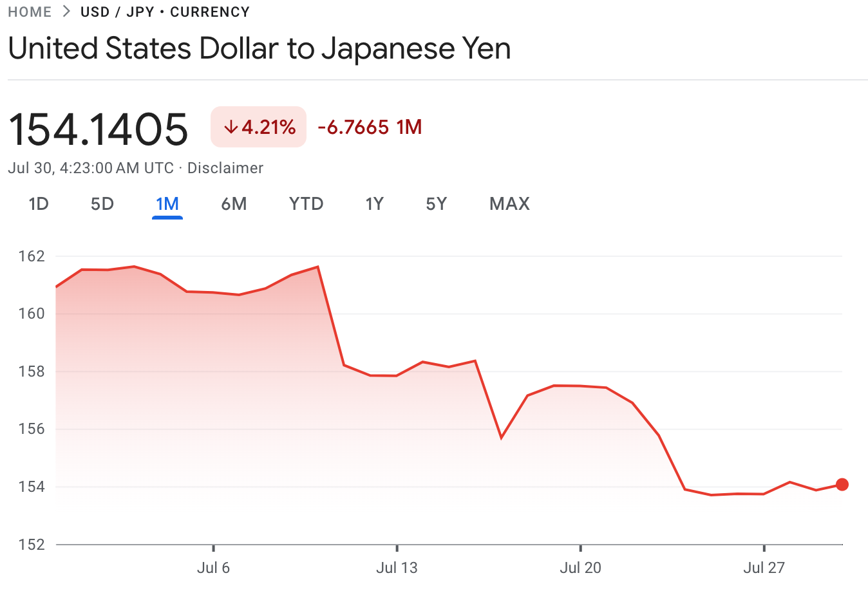Click the red percentage-change arrow icon
The height and width of the screenshot is (591, 868).
tap(231, 127)
